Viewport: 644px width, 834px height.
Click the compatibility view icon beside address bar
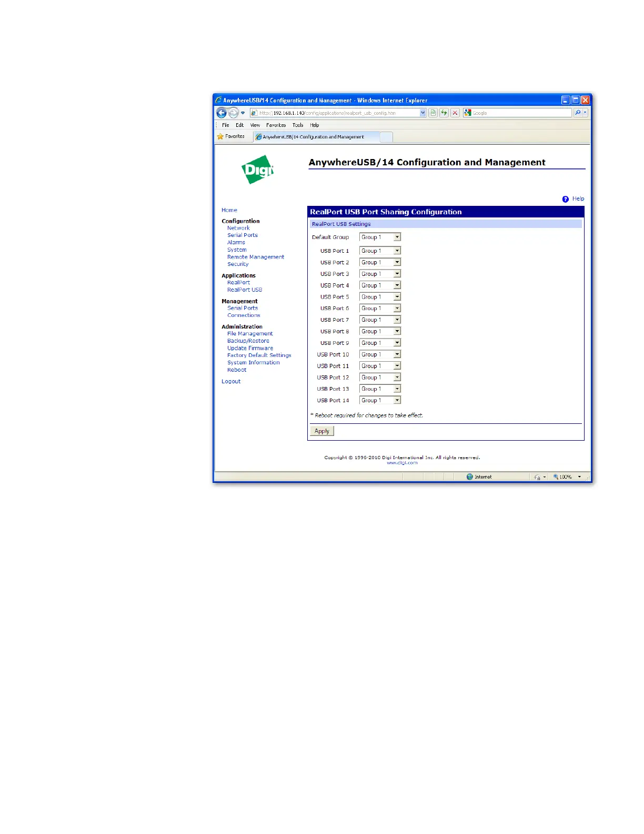pos(433,113)
